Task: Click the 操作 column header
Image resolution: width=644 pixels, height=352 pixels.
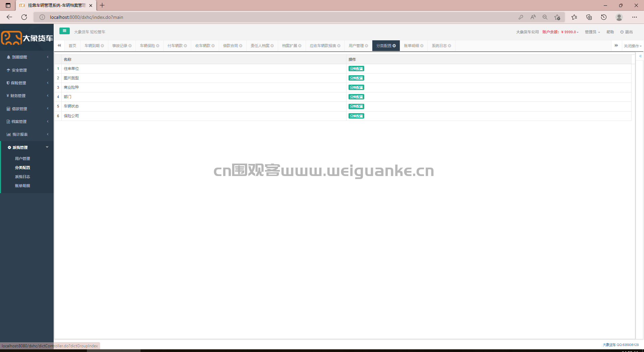Action: pos(489,59)
